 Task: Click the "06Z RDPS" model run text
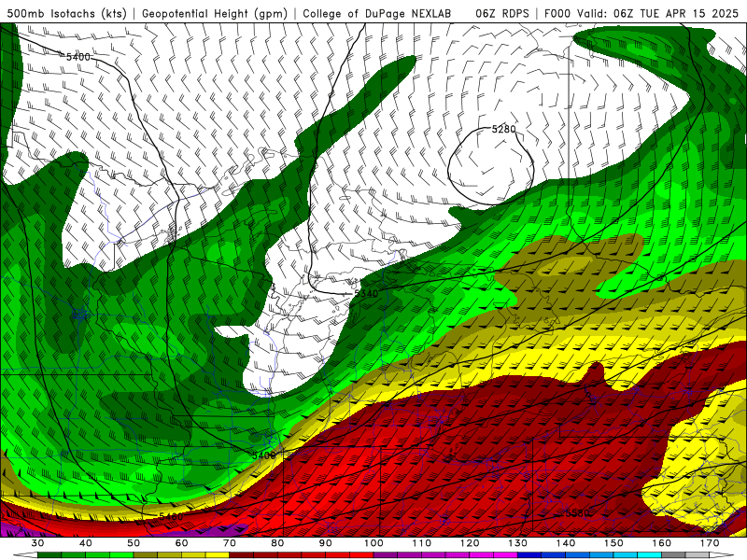point(502,14)
